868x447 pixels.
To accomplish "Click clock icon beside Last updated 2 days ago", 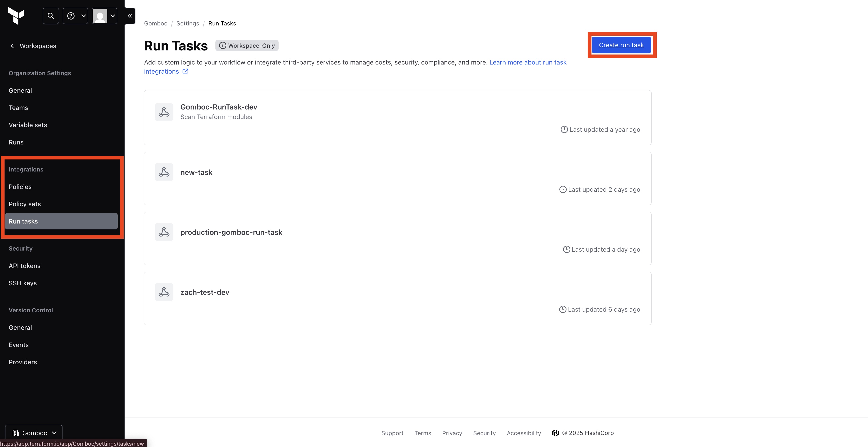I will 563,189.
